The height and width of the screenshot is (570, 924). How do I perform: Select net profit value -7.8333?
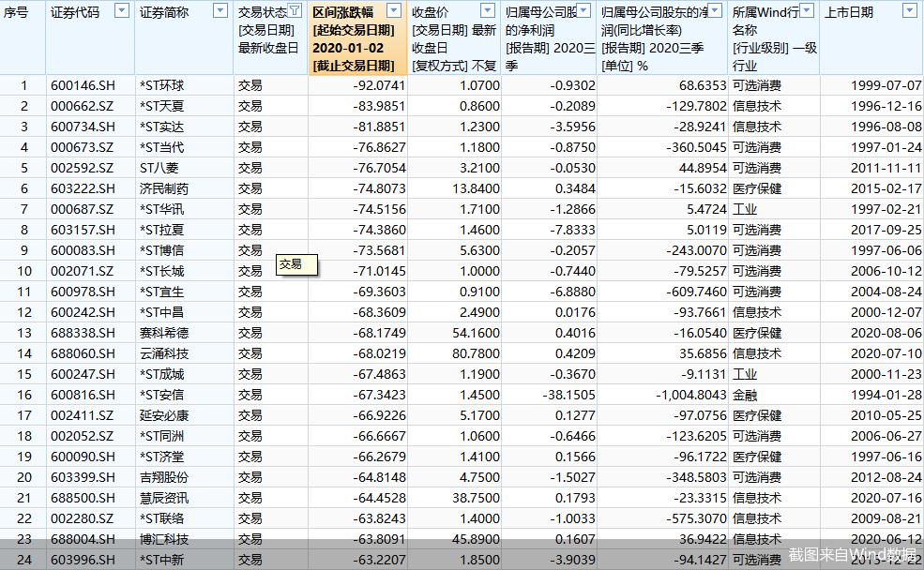pos(572,230)
